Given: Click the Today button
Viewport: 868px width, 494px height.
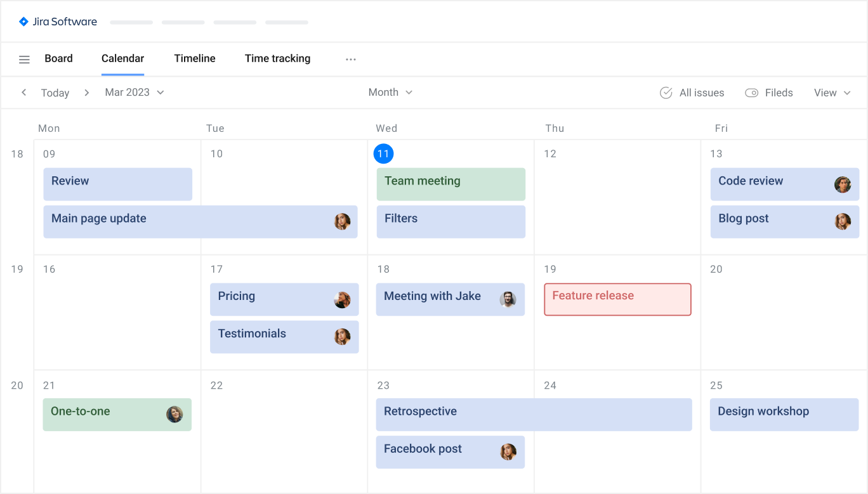Looking at the screenshot, I should tap(55, 93).
